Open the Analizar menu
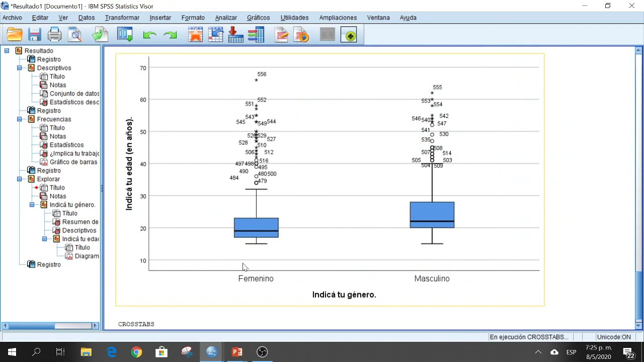 (x=226, y=18)
